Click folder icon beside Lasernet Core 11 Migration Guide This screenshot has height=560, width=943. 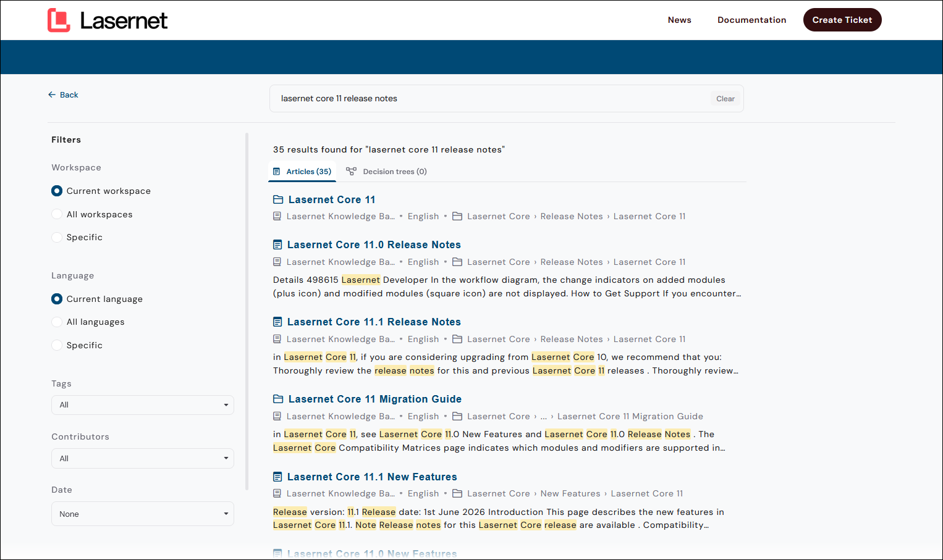(278, 399)
